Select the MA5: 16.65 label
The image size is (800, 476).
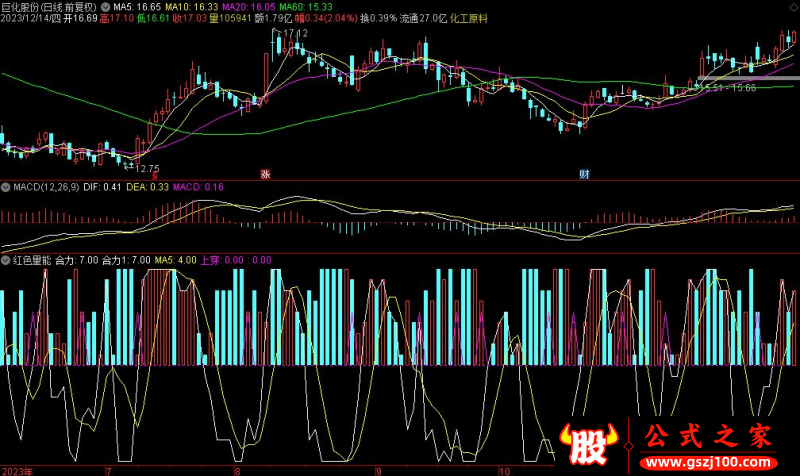coord(137,7)
